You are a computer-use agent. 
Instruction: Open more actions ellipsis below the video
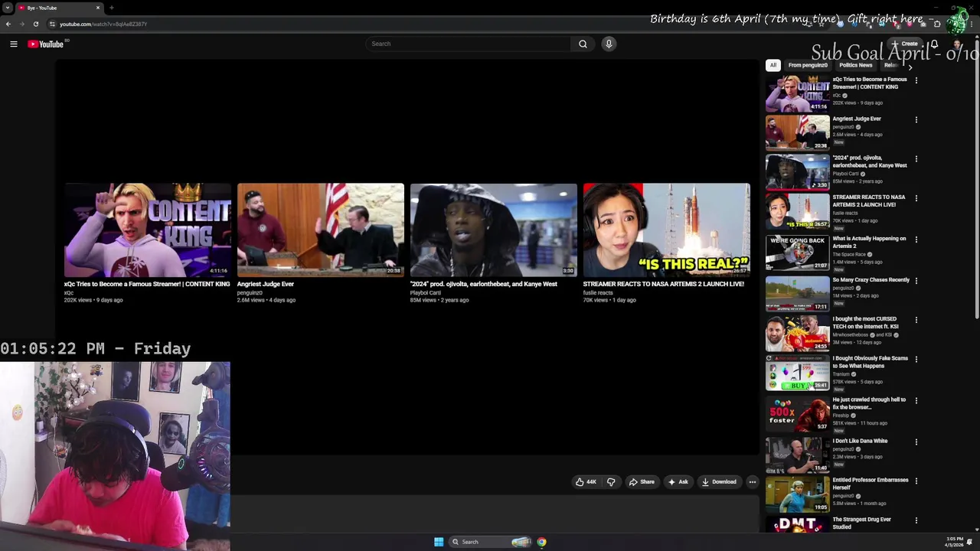point(753,482)
